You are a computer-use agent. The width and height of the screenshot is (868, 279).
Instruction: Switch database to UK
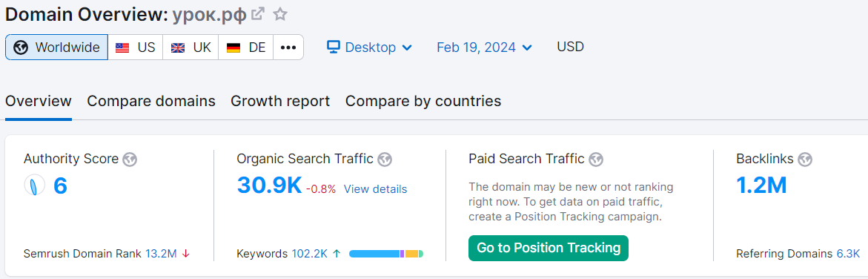191,47
